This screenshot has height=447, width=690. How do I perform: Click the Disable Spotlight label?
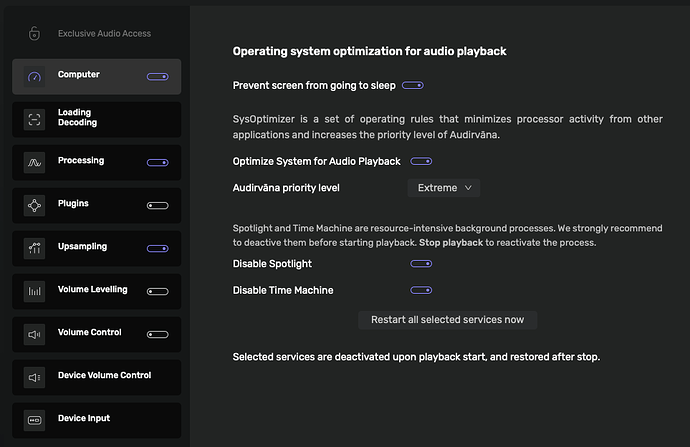point(272,264)
